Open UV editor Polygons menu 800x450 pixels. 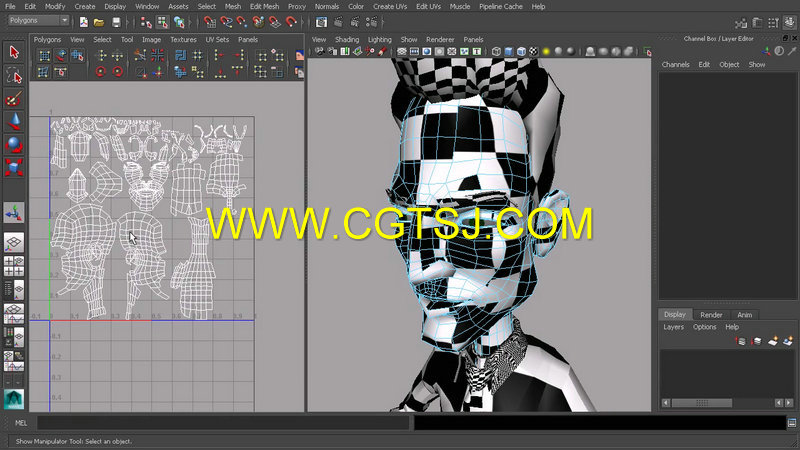(x=47, y=39)
